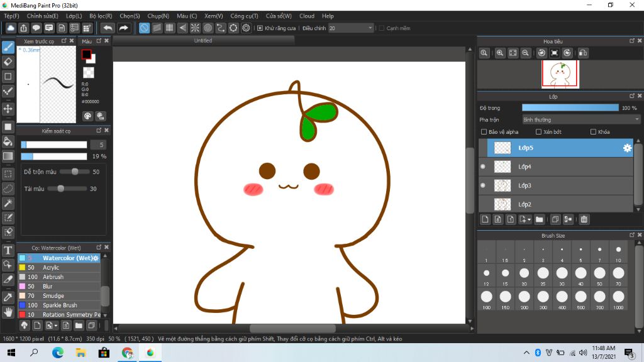Open the Tệp(F) menu

tap(11, 16)
